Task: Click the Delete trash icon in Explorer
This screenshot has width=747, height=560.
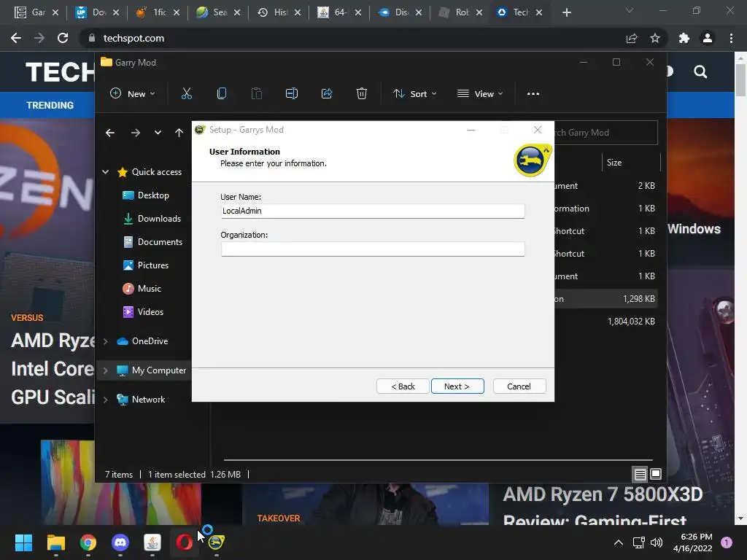Action: 362,94
